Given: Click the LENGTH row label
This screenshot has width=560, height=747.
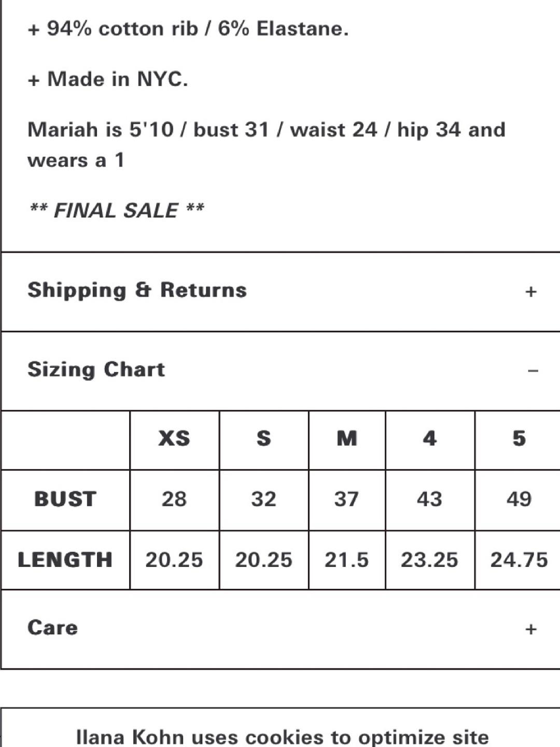Looking at the screenshot, I should point(65,560).
